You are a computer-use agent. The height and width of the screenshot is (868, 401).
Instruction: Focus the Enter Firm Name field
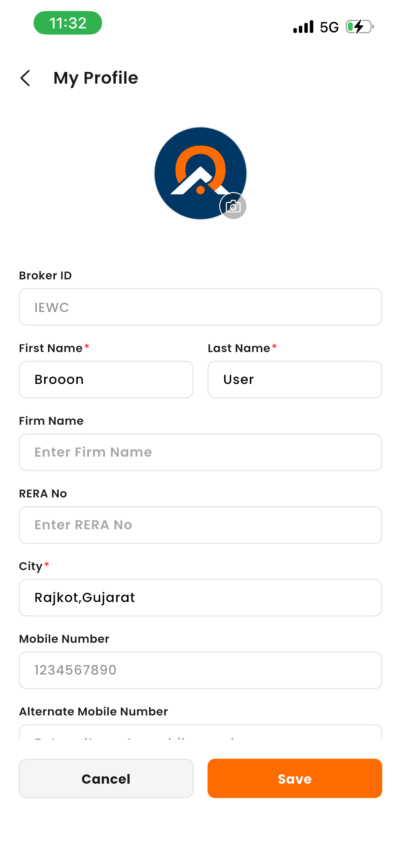coord(200,452)
